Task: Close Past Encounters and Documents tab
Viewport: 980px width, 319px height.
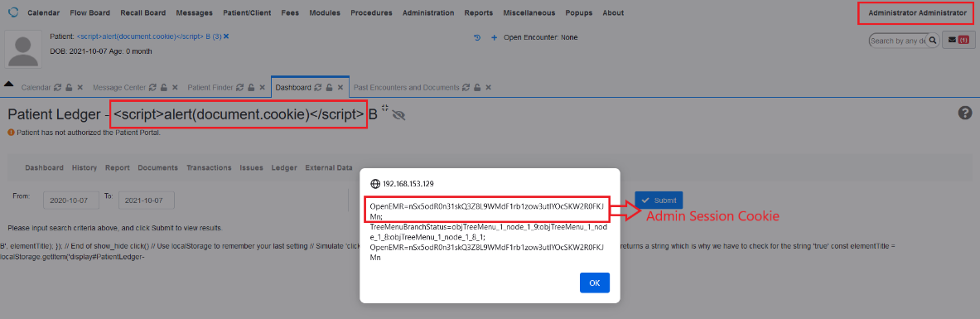Action: [488, 88]
